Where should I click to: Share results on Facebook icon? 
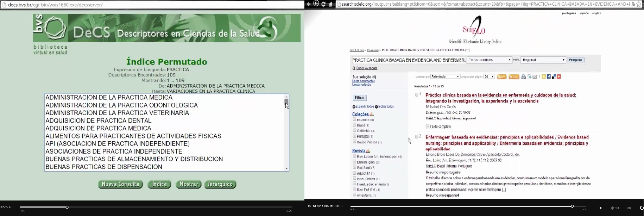[549, 76]
